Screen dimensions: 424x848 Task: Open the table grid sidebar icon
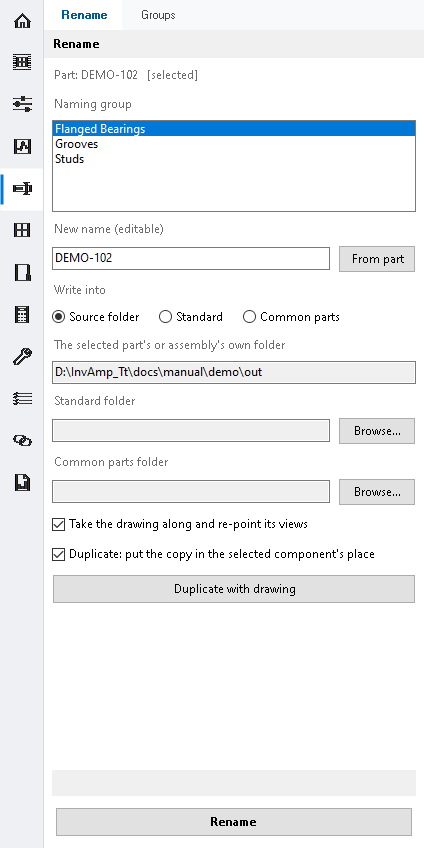tap(22, 62)
